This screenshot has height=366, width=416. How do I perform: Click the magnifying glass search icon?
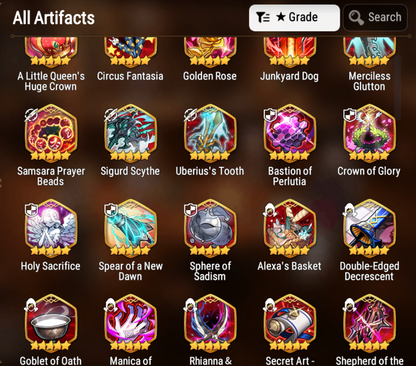pos(356,18)
